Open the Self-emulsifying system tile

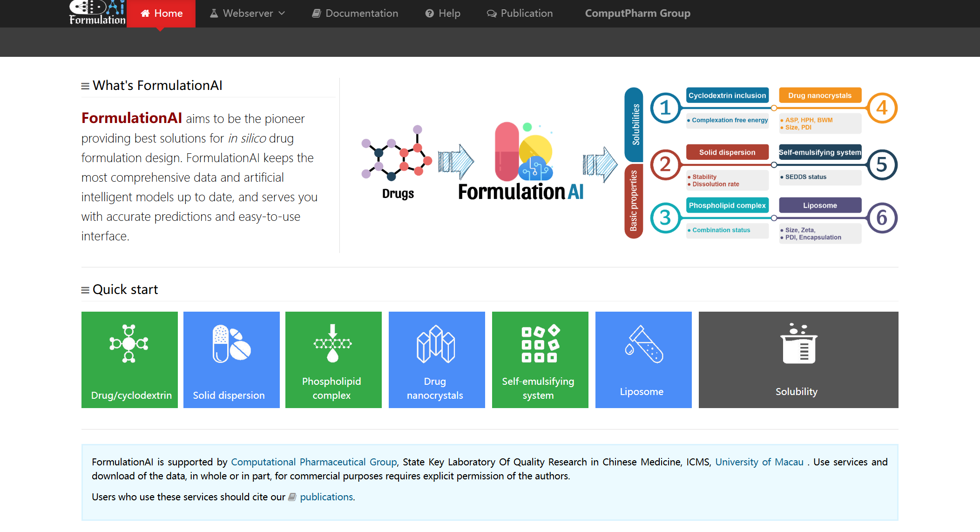(540, 360)
